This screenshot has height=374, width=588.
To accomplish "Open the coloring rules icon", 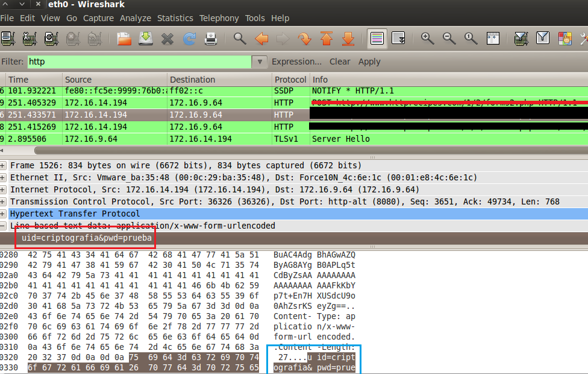I will pos(565,38).
